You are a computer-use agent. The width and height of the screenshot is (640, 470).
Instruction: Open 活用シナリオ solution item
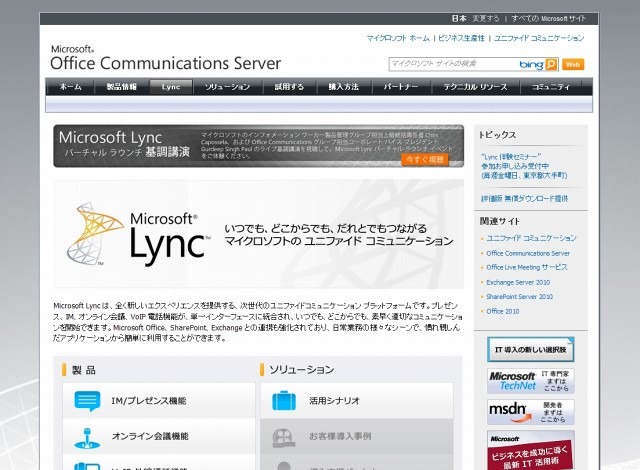pos(357,400)
